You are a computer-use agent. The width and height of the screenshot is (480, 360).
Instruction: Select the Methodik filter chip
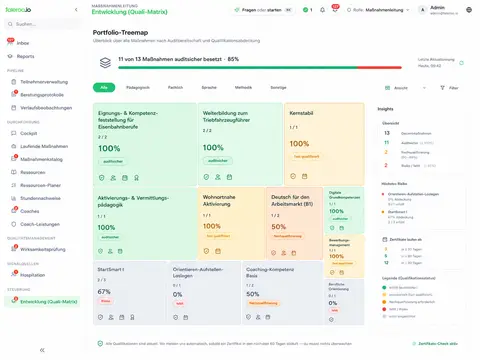[243, 88]
